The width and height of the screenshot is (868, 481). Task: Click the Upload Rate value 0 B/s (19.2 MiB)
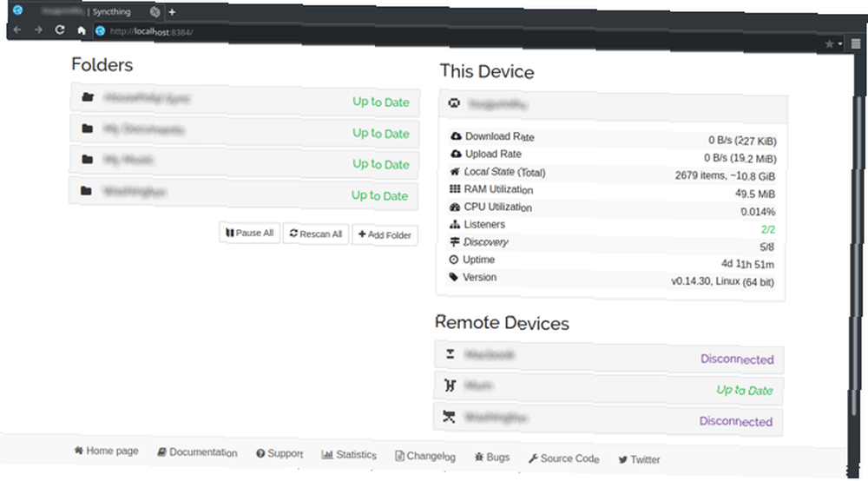[740, 158]
